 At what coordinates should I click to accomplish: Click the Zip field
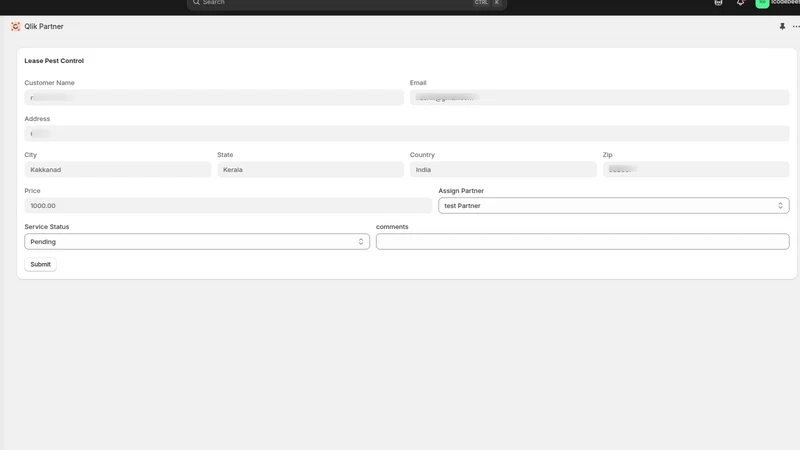click(696, 169)
